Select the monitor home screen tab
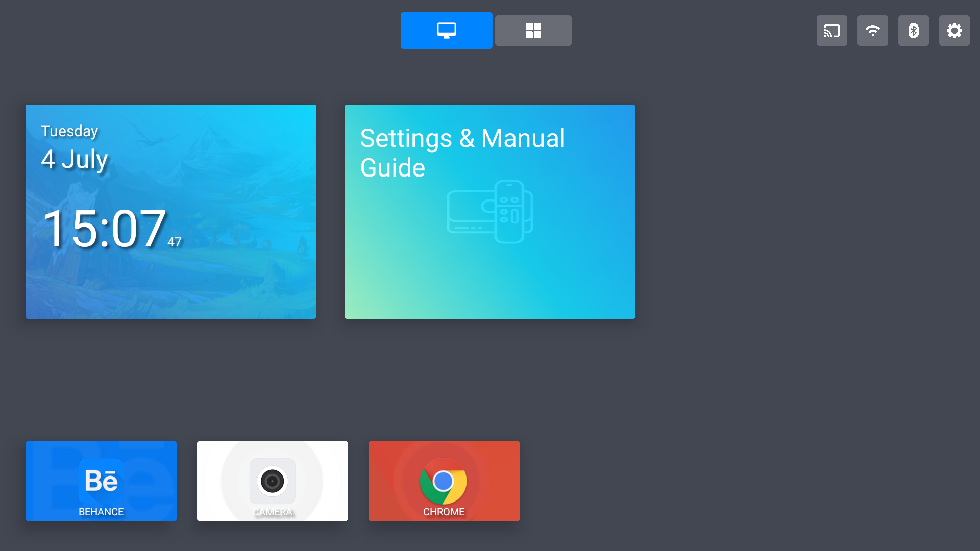 [x=446, y=31]
